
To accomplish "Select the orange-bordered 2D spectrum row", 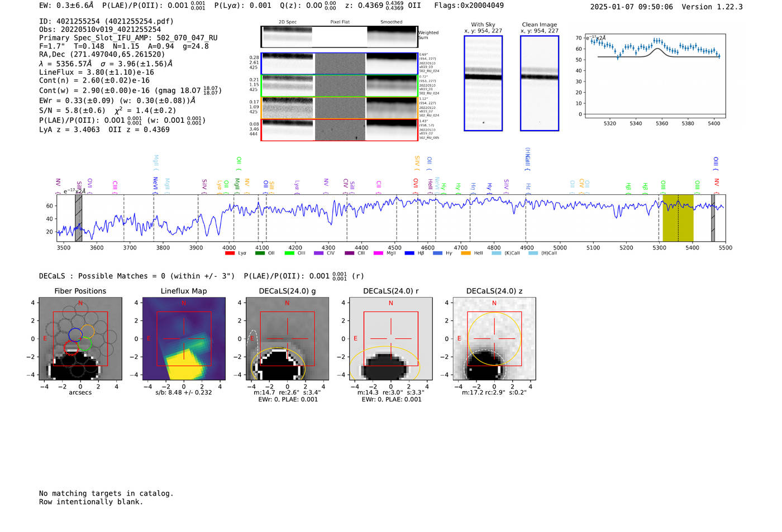I will [340, 108].
